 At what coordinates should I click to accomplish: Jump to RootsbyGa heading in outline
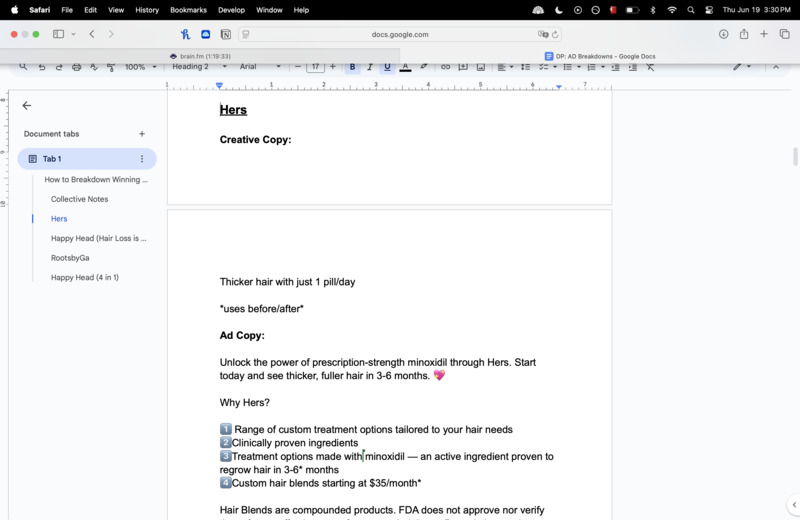click(x=70, y=258)
